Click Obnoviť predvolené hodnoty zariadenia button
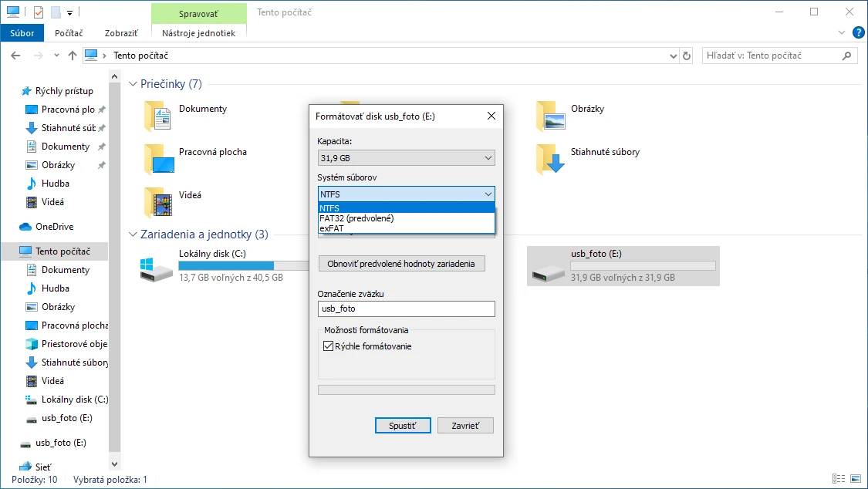This screenshot has height=489, width=868. pyautogui.click(x=401, y=264)
